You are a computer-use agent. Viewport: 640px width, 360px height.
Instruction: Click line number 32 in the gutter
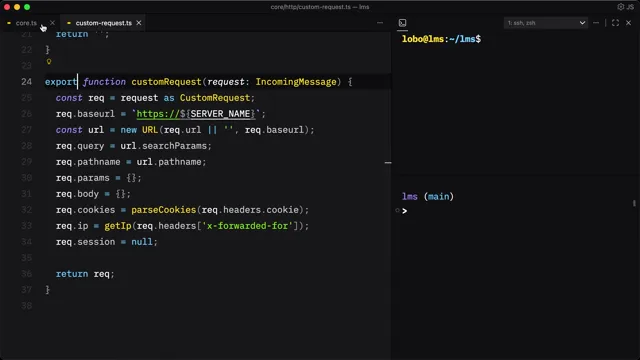click(x=27, y=210)
